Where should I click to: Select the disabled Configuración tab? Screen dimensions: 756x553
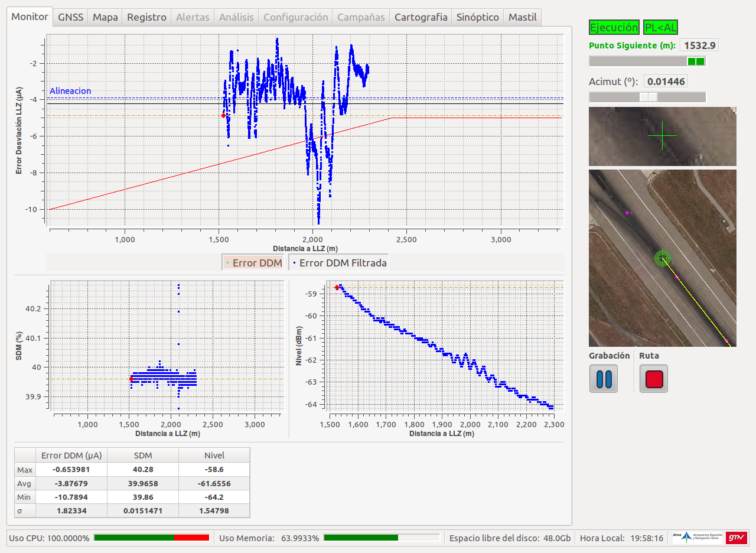pyautogui.click(x=295, y=17)
